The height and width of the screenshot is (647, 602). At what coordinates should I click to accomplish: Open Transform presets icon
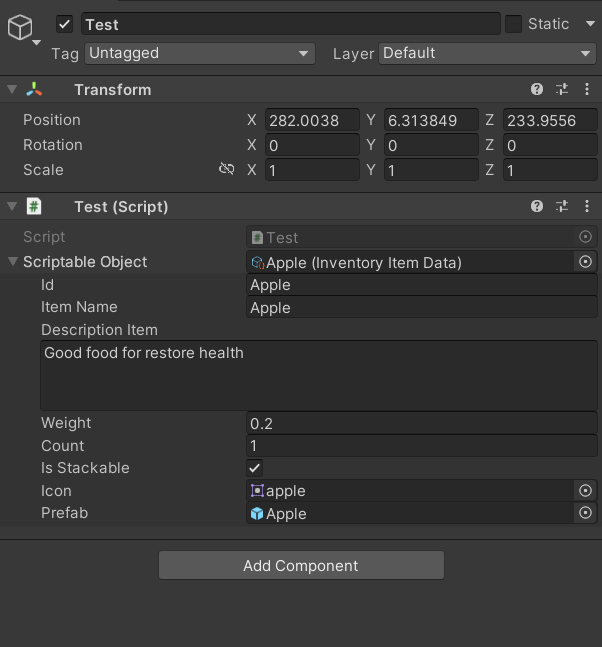(562, 89)
